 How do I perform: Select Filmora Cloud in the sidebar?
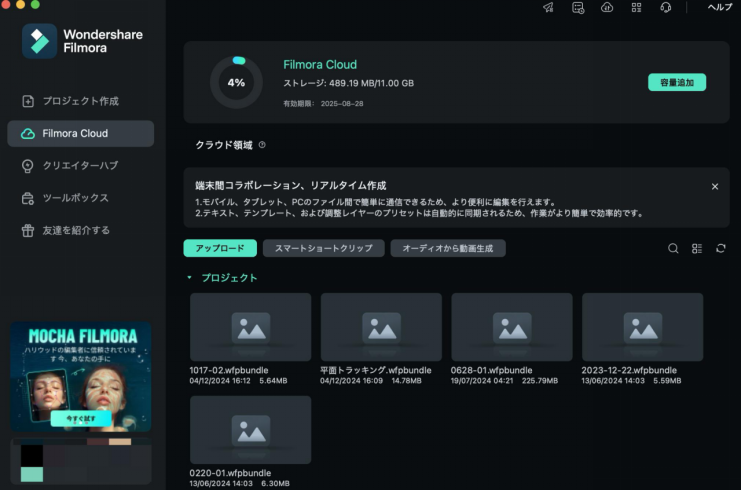coord(80,134)
